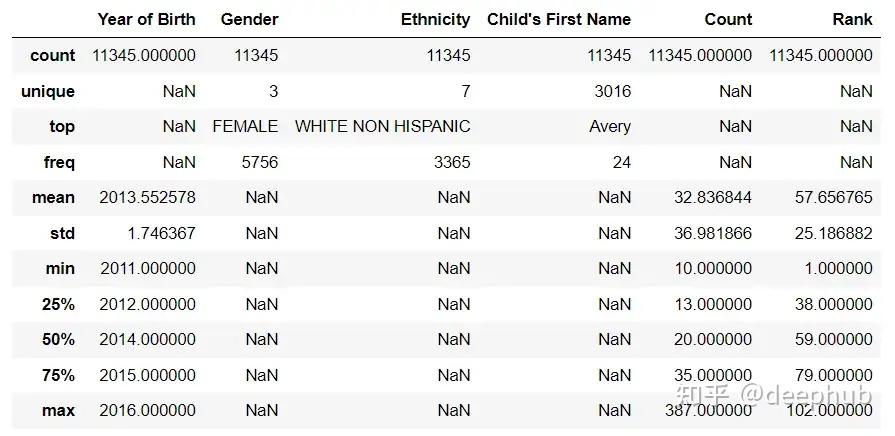
Task: Select the 'unique' row label
Action: click(48, 91)
